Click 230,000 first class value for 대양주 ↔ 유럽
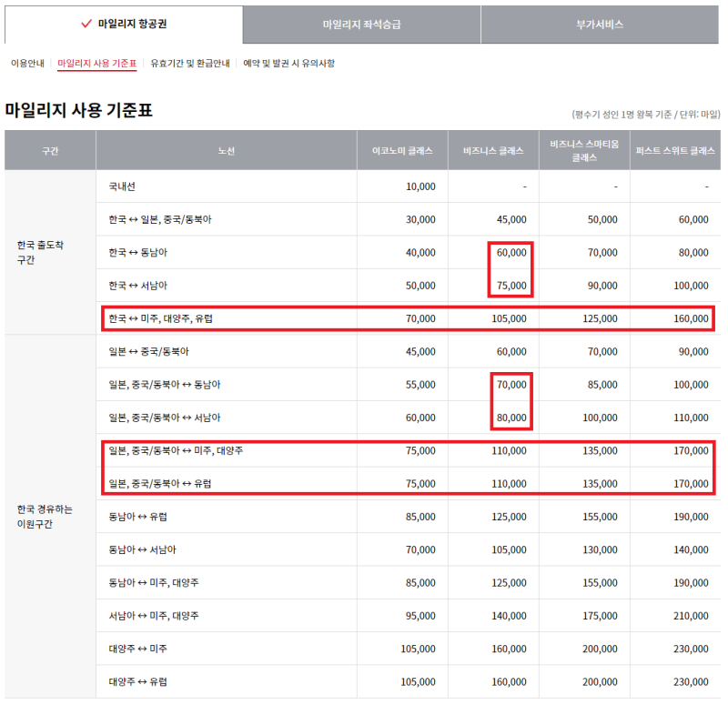This screenshot has height=705, width=728. 692,681
